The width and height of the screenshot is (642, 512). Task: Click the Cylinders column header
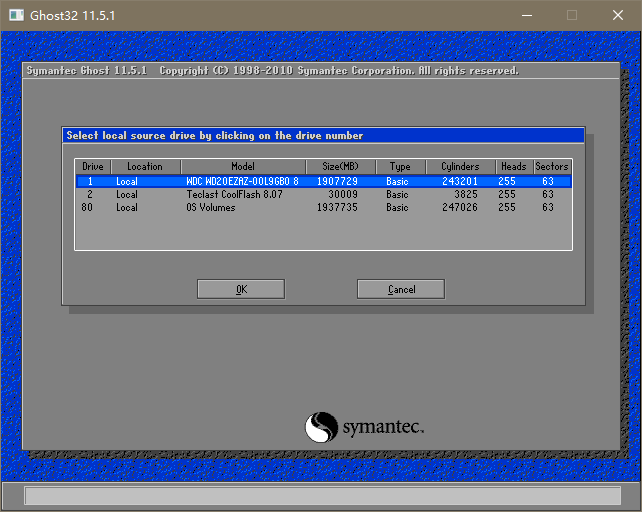pos(460,167)
